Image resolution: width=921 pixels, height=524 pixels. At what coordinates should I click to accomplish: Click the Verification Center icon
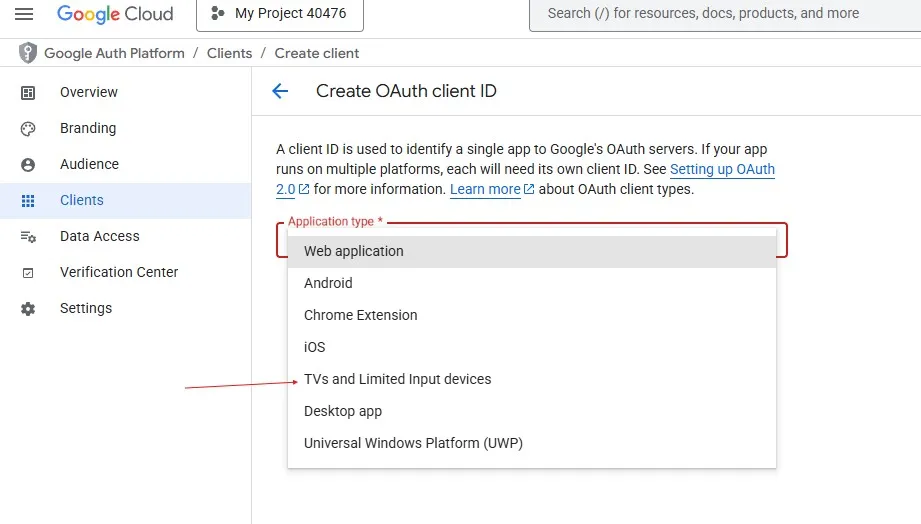[x=28, y=272]
